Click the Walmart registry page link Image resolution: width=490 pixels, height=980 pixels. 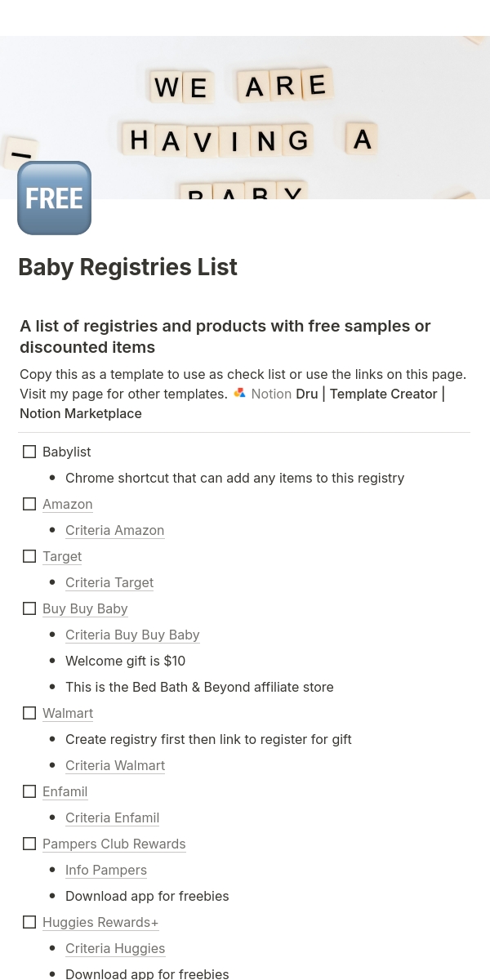(68, 713)
